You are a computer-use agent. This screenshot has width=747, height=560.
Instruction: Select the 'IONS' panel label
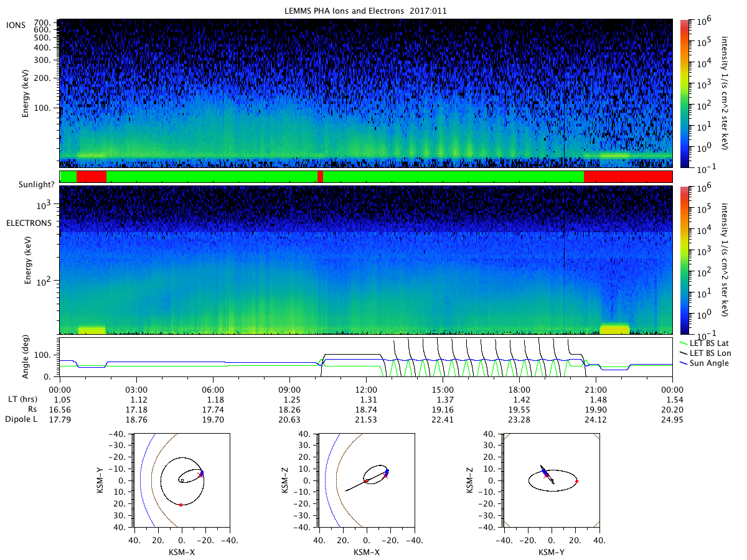[16, 24]
